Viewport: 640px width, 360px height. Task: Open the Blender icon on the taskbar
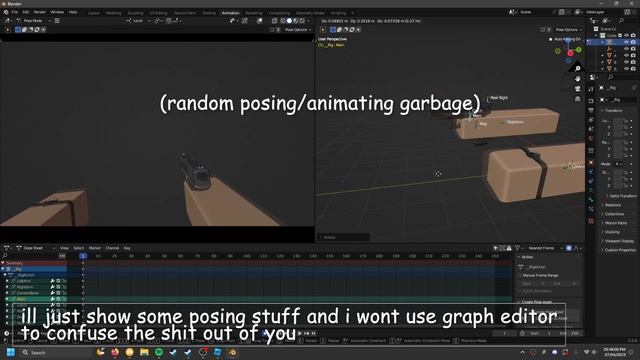click(x=232, y=352)
